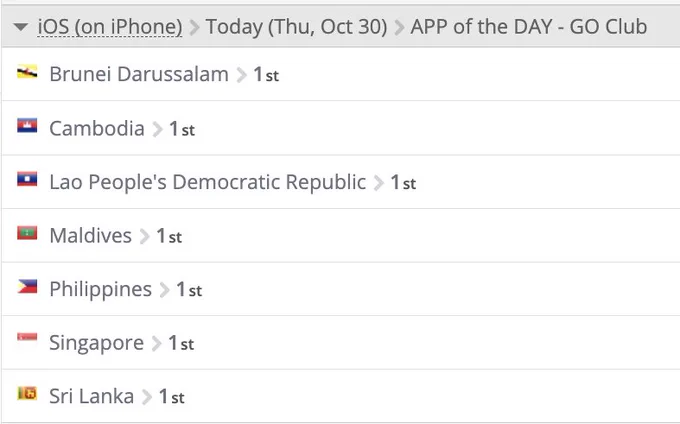680x424 pixels.
Task: Select the Maldives row label
Action: pyautogui.click(x=91, y=236)
